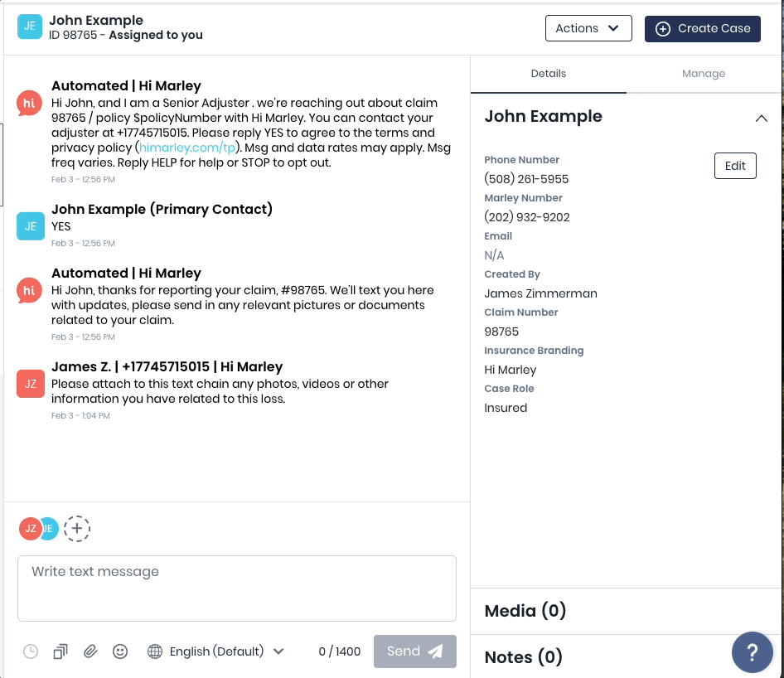
Task: Expand the Notes (0) section
Action: pyautogui.click(x=523, y=657)
